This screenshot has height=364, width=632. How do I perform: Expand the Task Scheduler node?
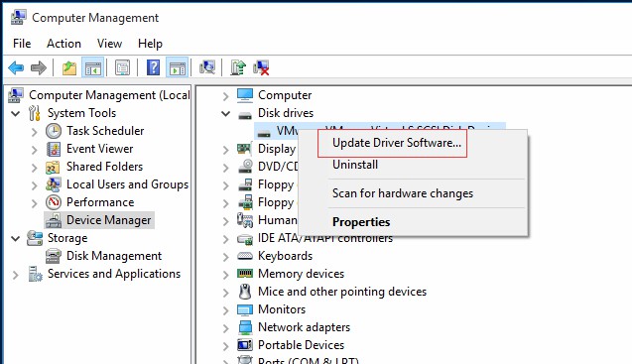coord(35,131)
